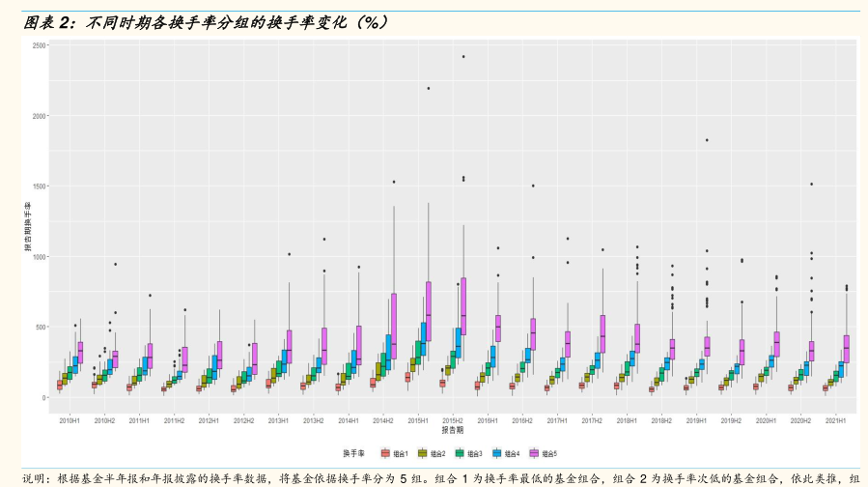Click the 2018H1 x-axis label
Viewport: 868px width, 487px height.
point(626,421)
